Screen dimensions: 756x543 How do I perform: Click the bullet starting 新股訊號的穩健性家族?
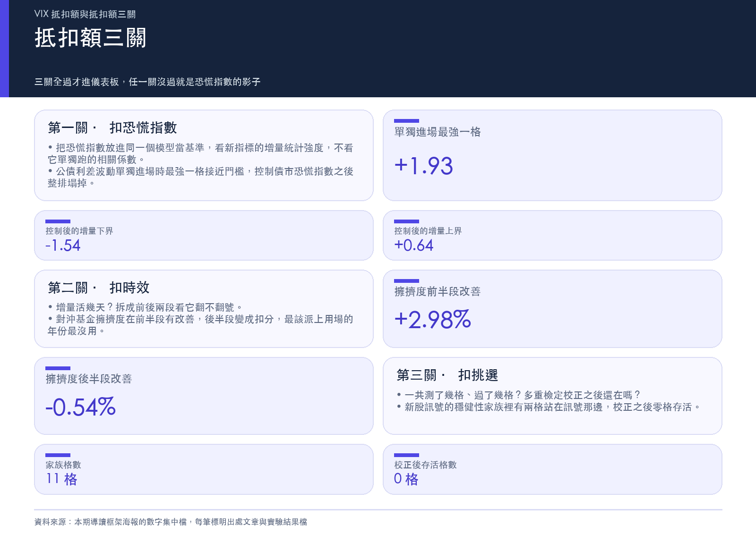tap(549, 407)
